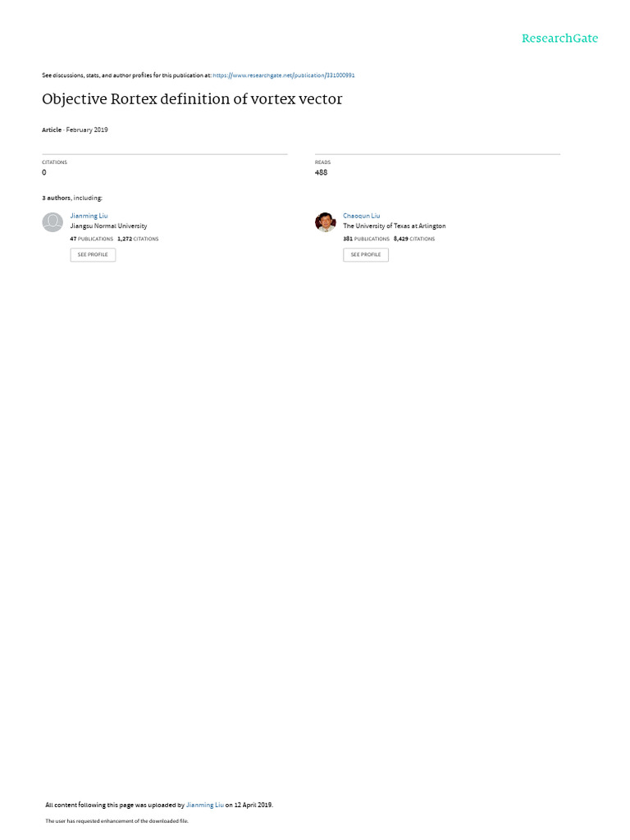
Task: Click the citations count of 0
Action: point(44,172)
